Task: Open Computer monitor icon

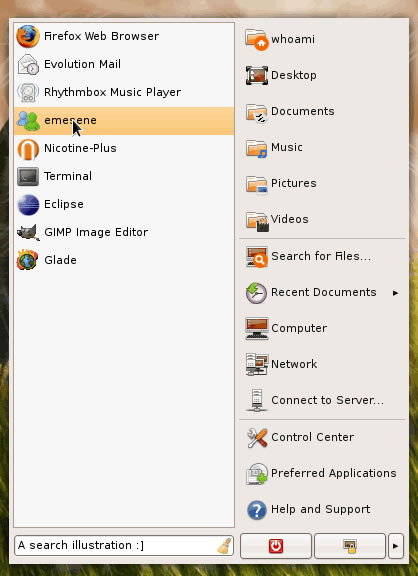Action: click(x=257, y=328)
